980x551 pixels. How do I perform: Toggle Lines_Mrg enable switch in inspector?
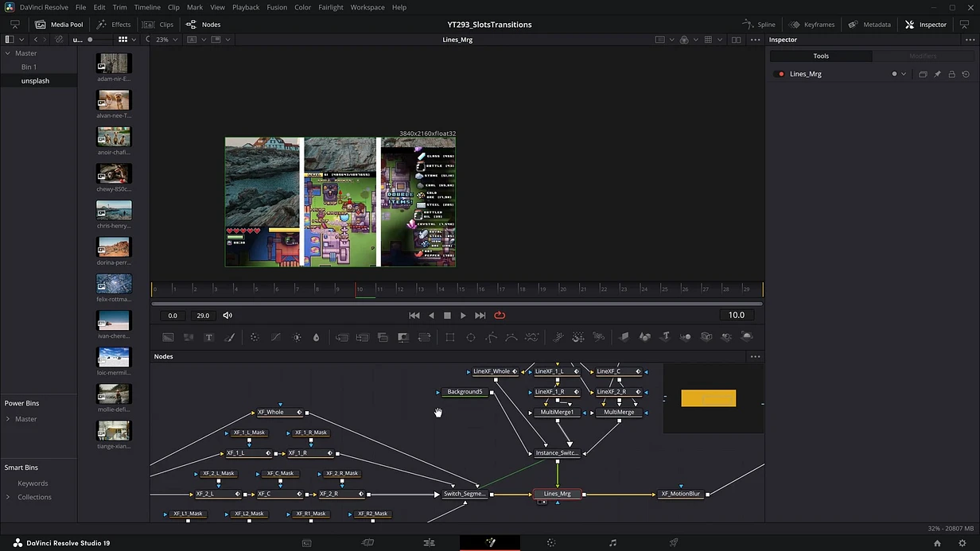click(780, 74)
